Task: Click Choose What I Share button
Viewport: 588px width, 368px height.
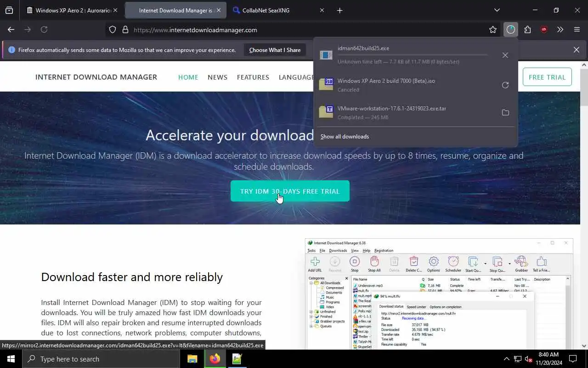Action: tap(275, 50)
